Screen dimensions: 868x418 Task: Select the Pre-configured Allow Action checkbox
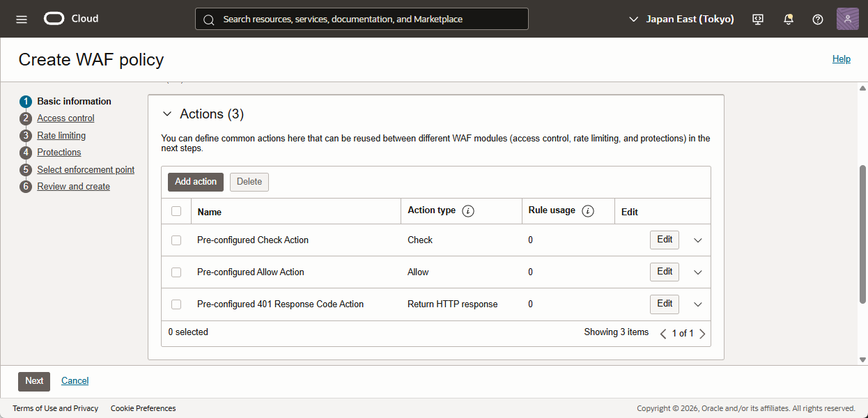[176, 272]
